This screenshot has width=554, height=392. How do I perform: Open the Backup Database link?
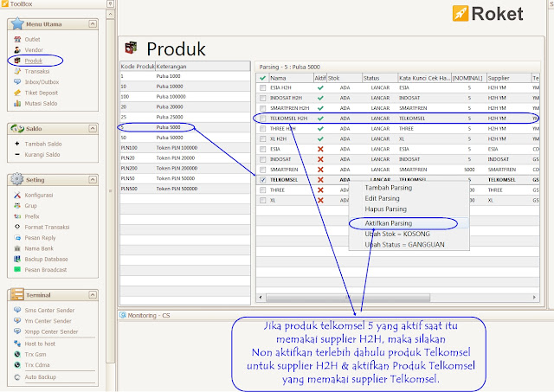click(46, 259)
